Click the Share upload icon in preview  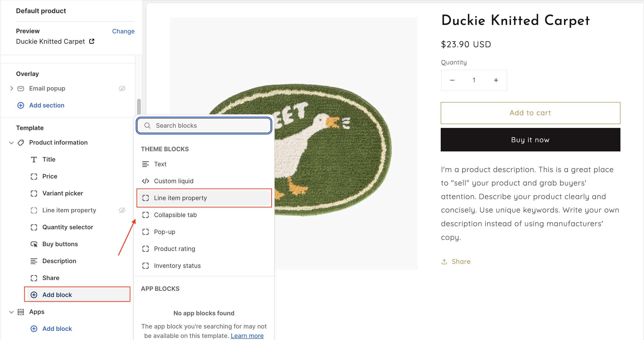click(444, 261)
